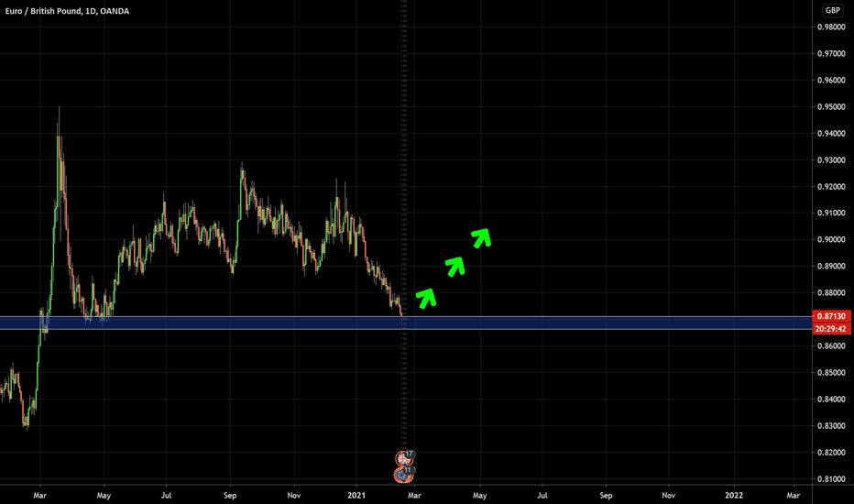The width and height of the screenshot is (854, 504).
Task: Open the UK flag economic events icon
Action: 403,458
